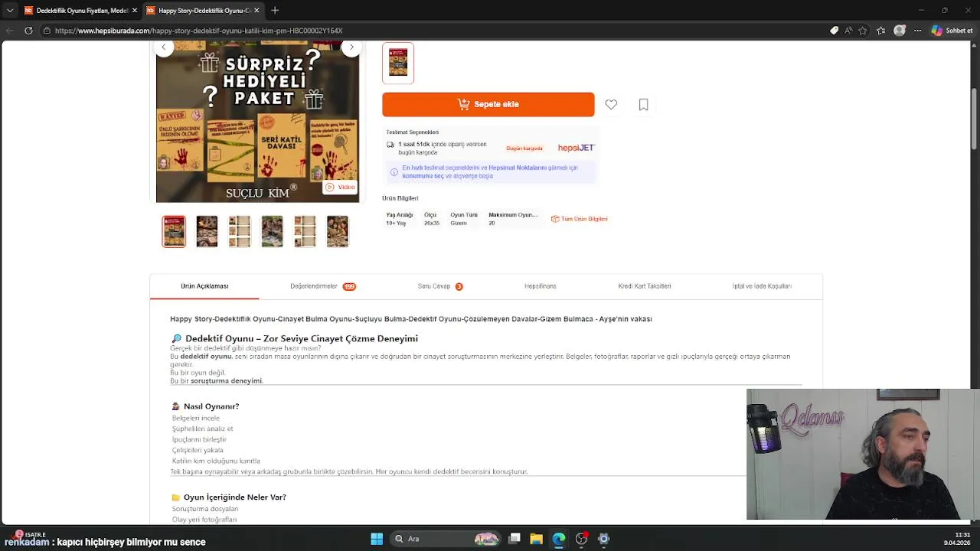
Task: Click the 'Nasıl Oynanır?' heading
Action: (211, 406)
